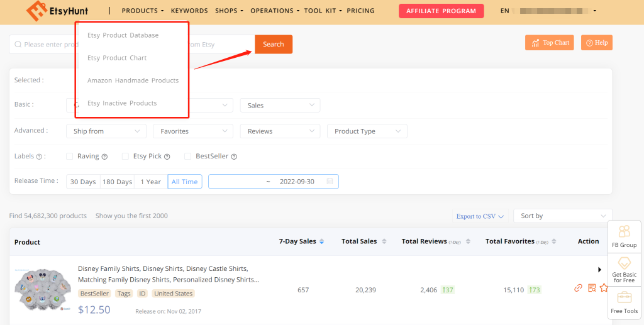Screen dimensions: 644x325
Task: Tick the Etsy Pick checkbox
Action: pos(125,157)
